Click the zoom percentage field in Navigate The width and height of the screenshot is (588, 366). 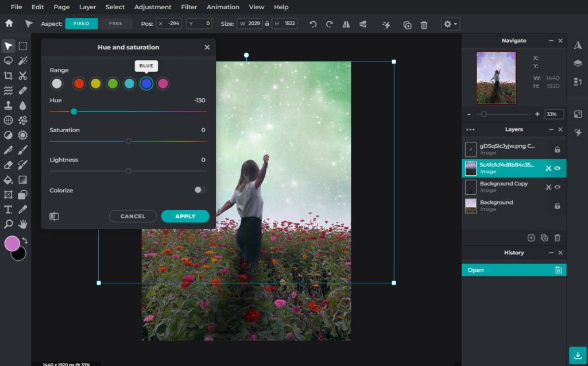pos(554,114)
